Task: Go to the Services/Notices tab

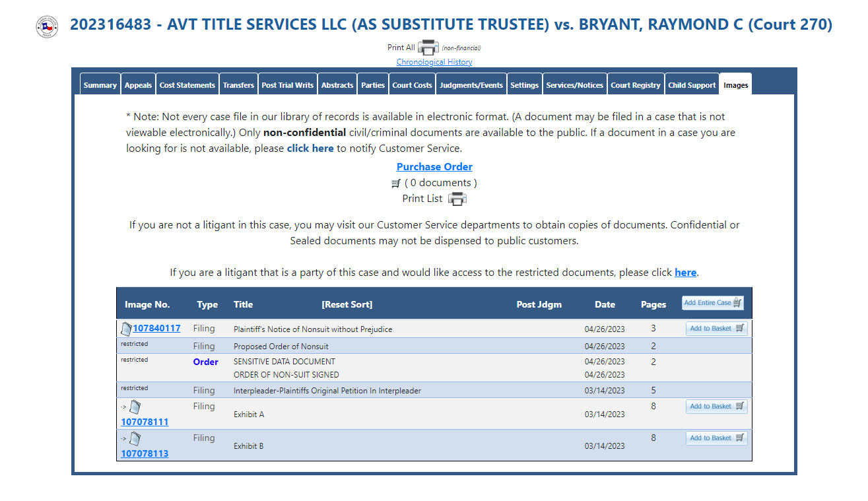Action: [x=575, y=84]
